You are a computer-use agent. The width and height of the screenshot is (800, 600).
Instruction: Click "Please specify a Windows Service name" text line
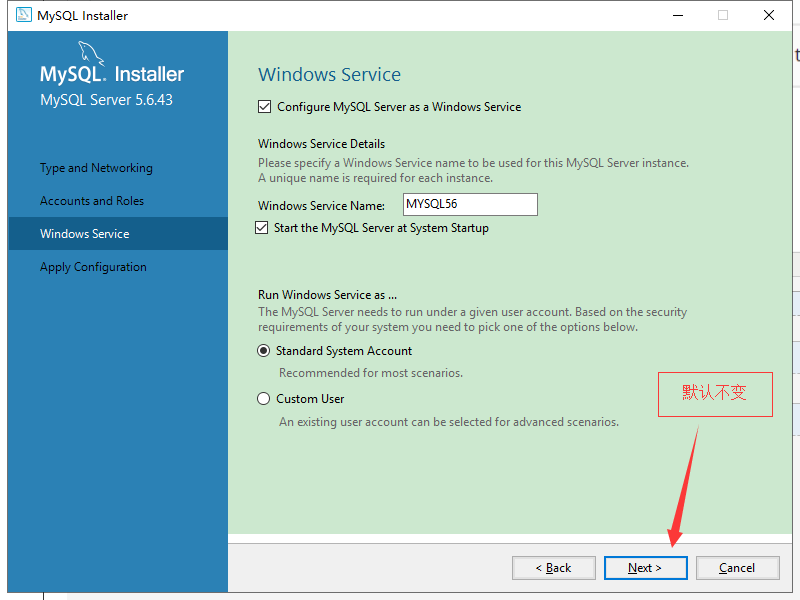[473, 163]
